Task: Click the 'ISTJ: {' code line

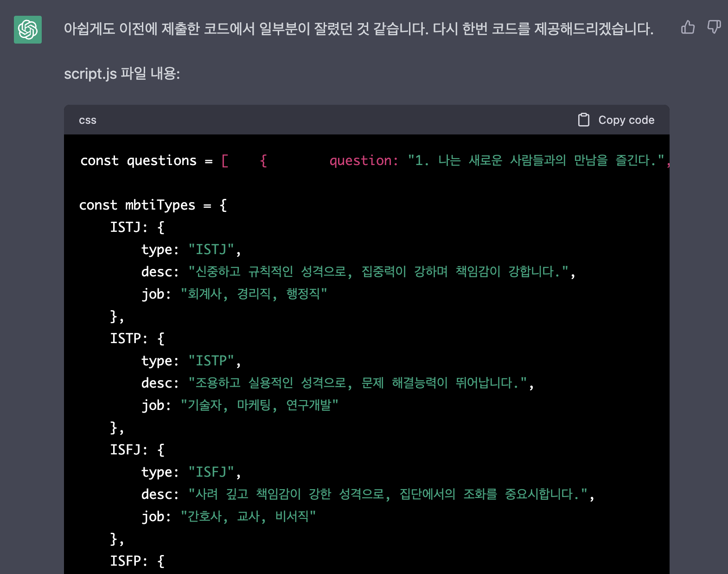Action: [x=137, y=227]
